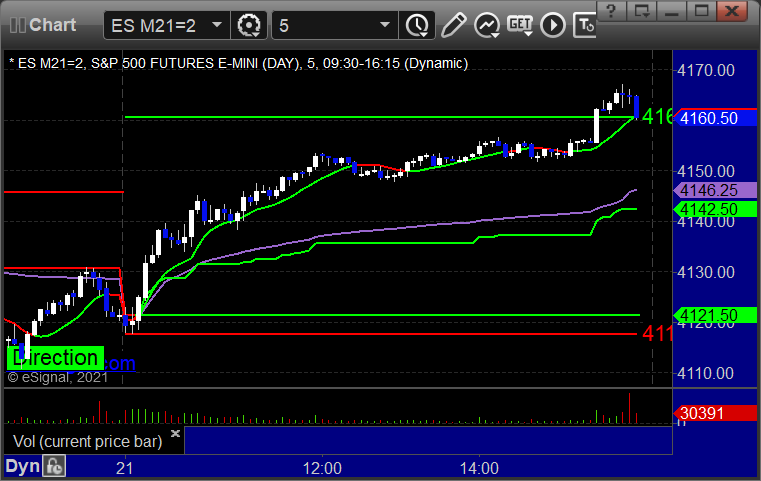Viewport: 761px width, 481px height.
Task: Open the time template clock icon
Action: pos(416,25)
